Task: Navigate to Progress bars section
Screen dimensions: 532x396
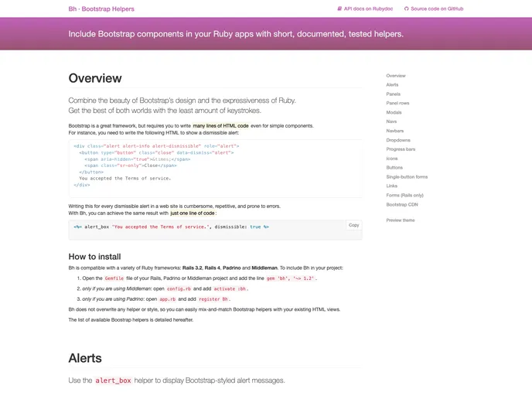Action: pyautogui.click(x=401, y=149)
